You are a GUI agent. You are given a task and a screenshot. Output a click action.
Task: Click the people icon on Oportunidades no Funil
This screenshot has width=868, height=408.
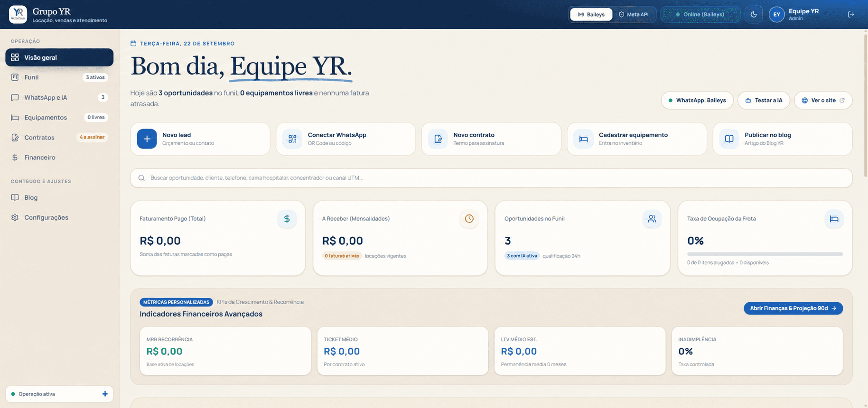pyautogui.click(x=652, y=219)
